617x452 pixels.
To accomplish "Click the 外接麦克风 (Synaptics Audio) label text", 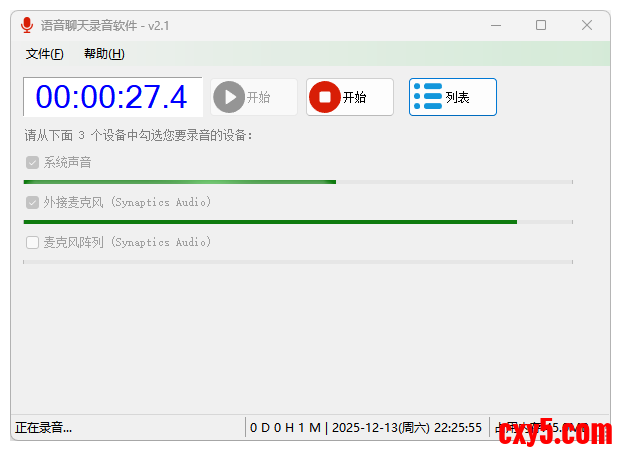I will pyautogui.click(x=127, y=202).
